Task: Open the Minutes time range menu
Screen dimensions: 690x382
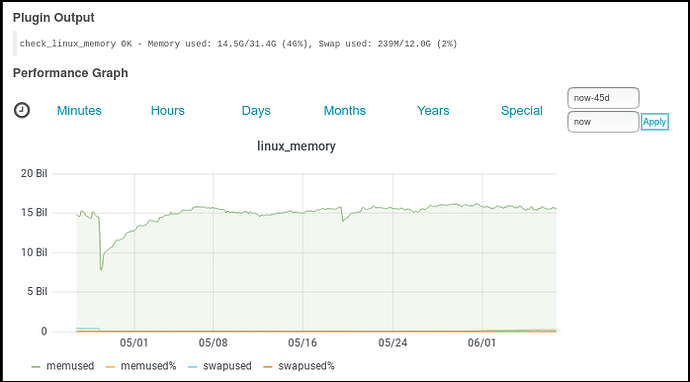Action: click(x=79, y=110)
